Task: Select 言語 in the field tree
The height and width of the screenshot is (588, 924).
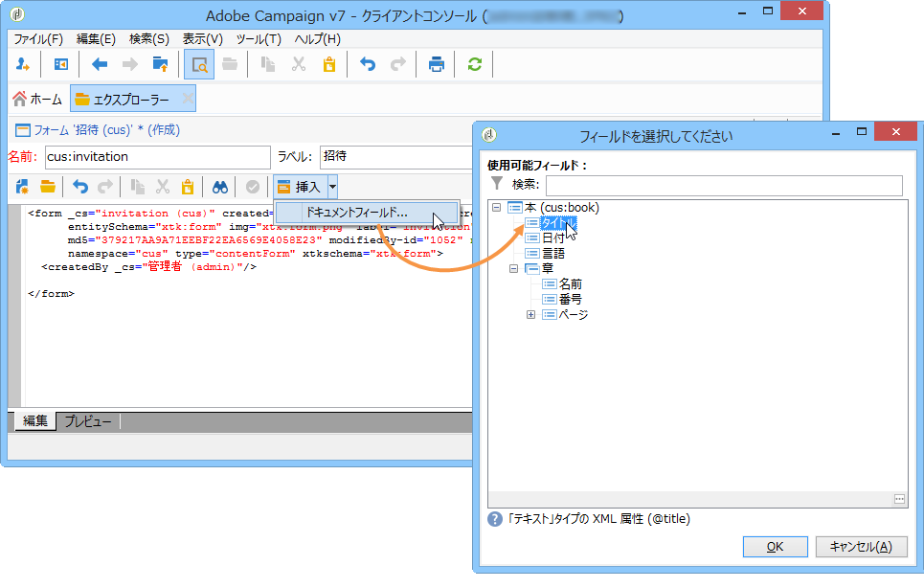Action: coord(553,254)
